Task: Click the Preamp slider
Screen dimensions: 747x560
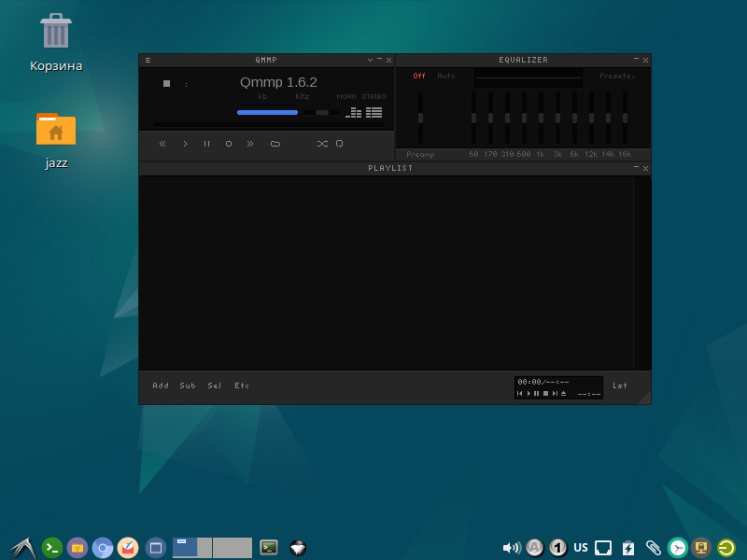Action: [421, 119]
